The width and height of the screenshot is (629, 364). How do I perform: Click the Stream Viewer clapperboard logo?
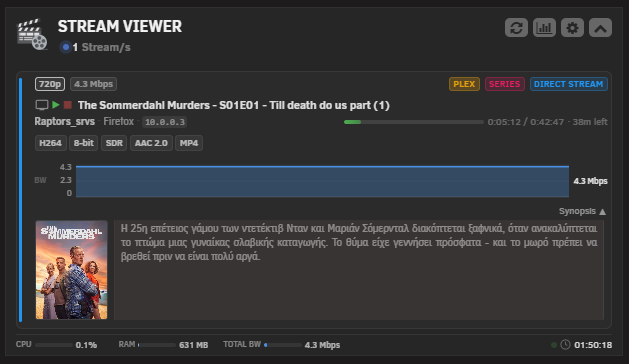pyautogui.click(x=32, y=34)
